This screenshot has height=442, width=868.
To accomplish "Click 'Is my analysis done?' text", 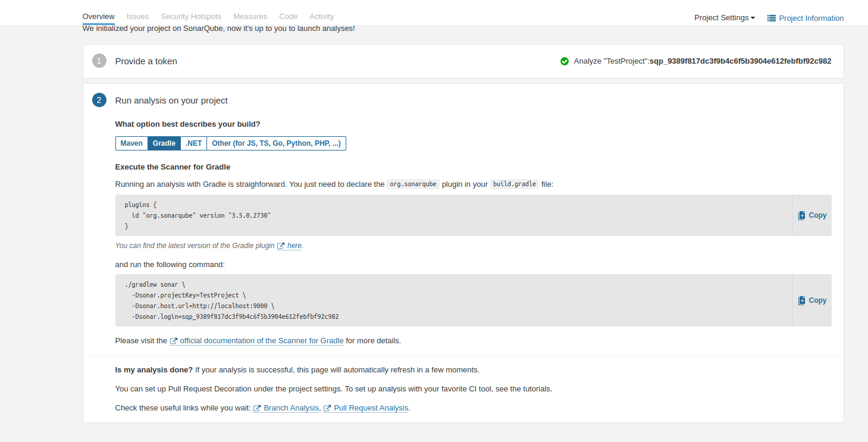I will click(154, 370).
